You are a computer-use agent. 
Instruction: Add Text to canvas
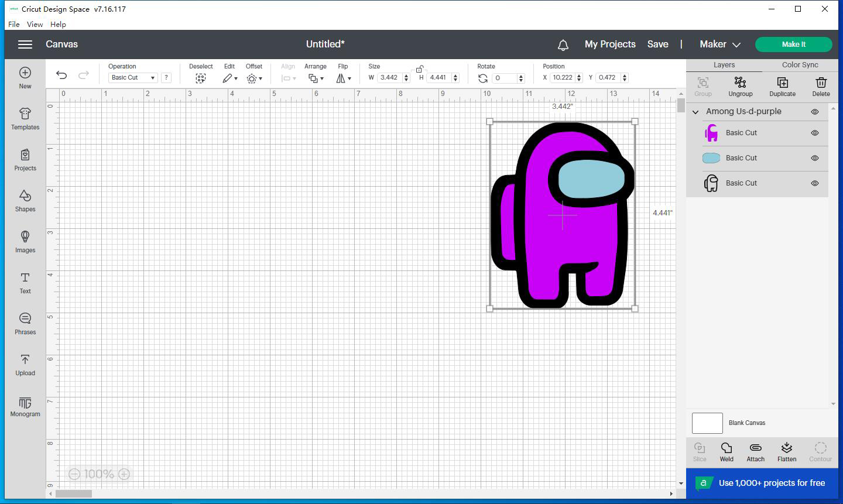pos(25,283)
